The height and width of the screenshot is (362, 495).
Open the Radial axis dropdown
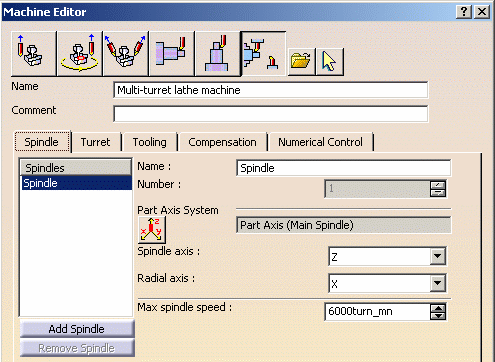(438, 283)
